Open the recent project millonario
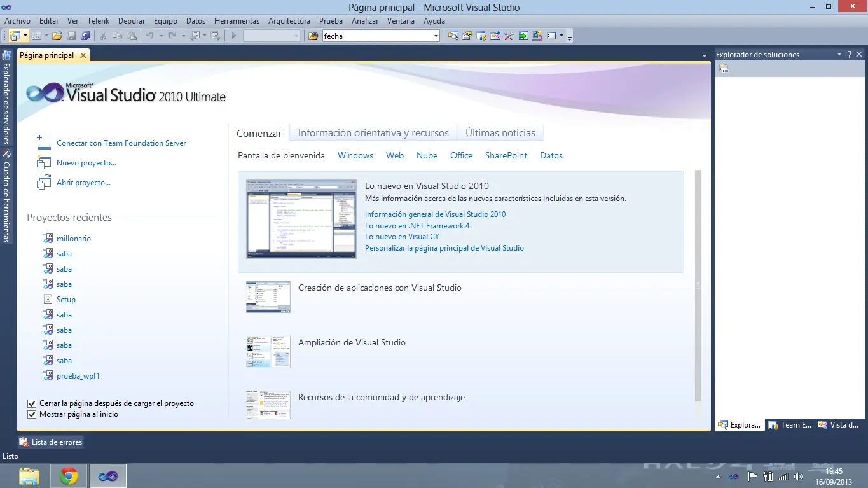Screen dimensions: 868x488 point(74,239)
